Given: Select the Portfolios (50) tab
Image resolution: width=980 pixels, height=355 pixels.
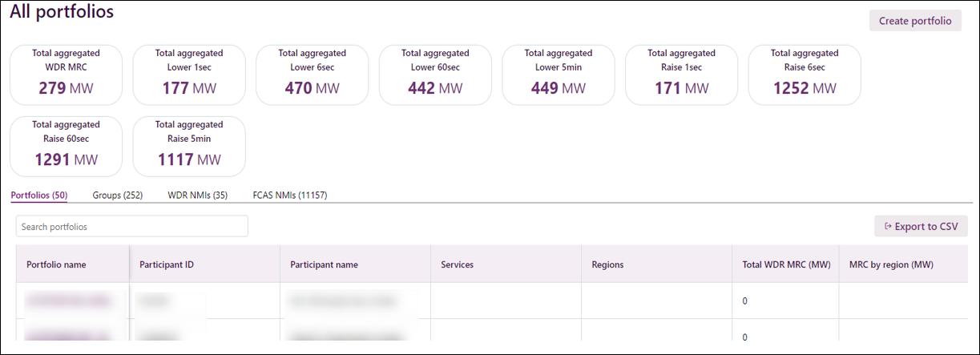Looking at the screenshot, I should point(38,195).
